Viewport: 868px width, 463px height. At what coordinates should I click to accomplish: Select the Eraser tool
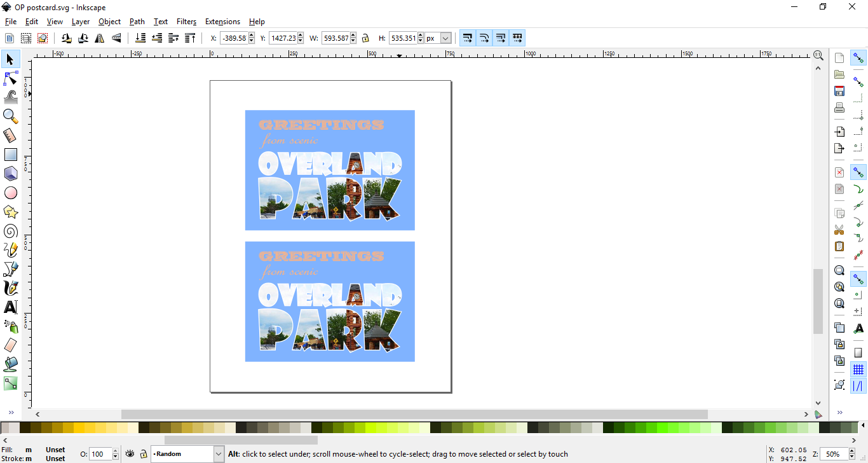pos(10,345)
